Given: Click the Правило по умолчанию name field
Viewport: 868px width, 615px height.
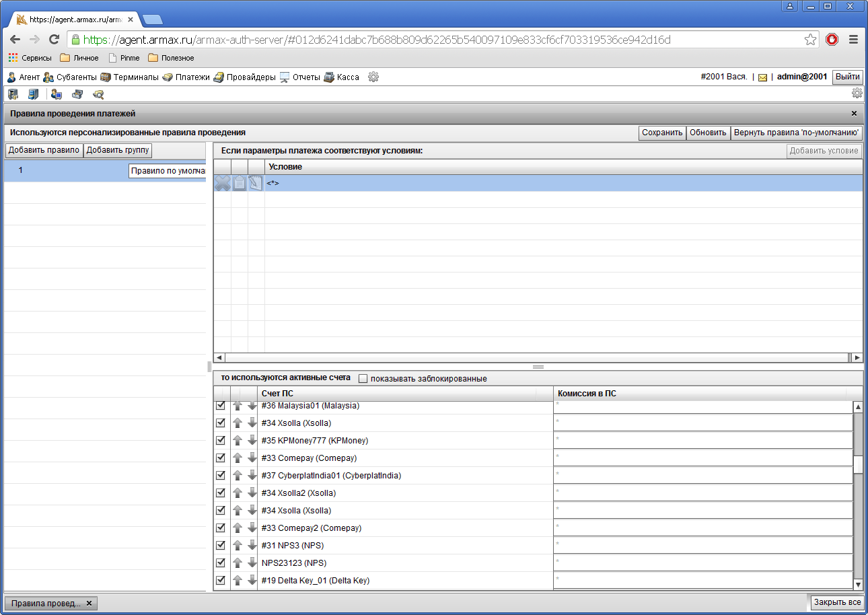Looking at the screenshot, I should [x=167, y=171].
